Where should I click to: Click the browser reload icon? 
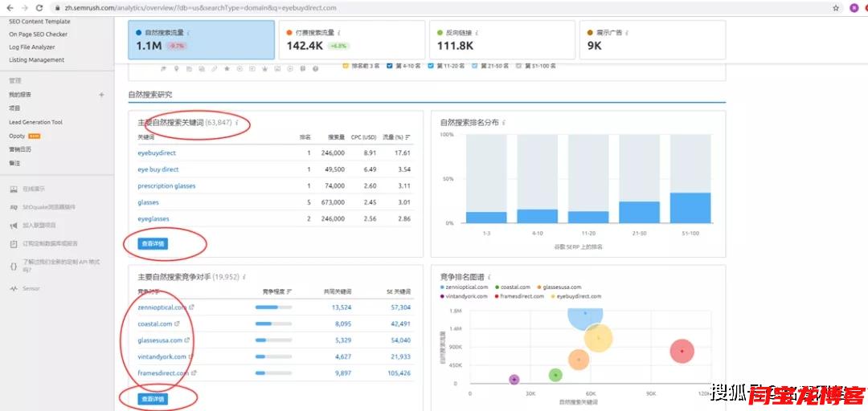coord(39,7)
